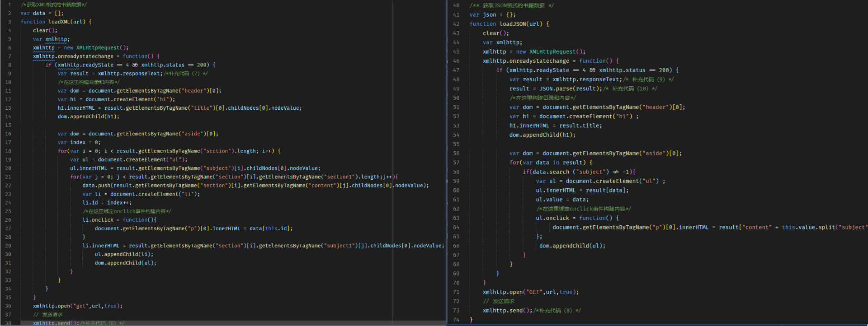Click "li.id = index++;" line
Viewport: 868px width, 326px height.
[107, 202]
